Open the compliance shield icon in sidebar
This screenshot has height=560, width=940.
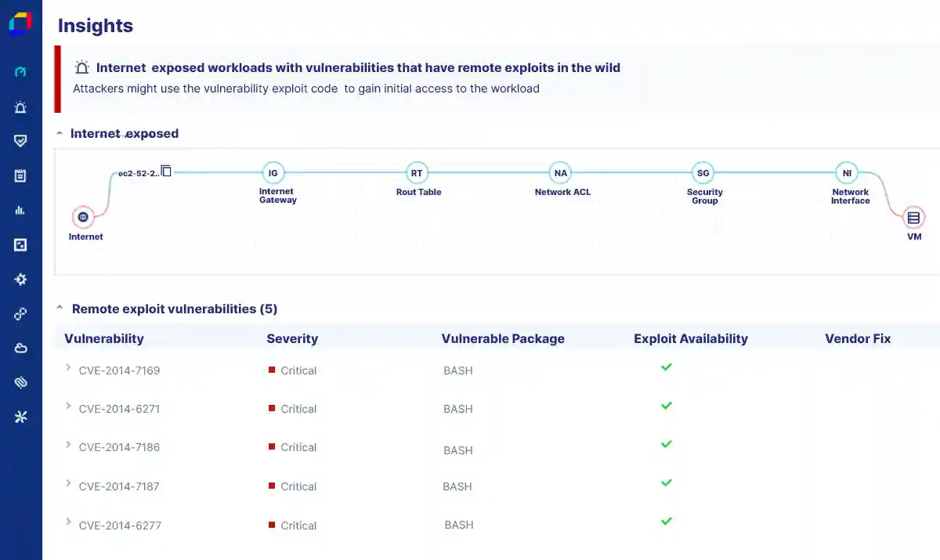(21, 141)
